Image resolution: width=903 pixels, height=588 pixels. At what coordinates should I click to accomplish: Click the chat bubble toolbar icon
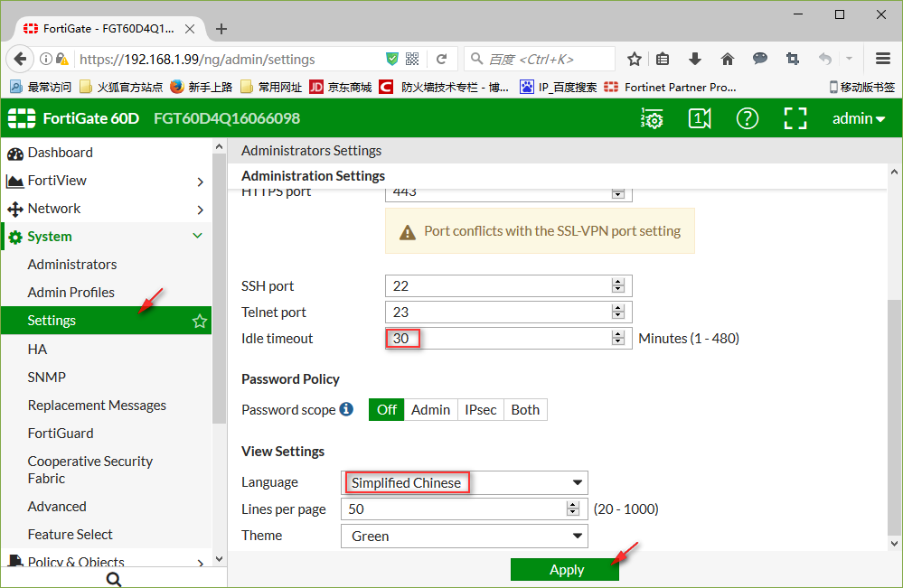coord(760,59)
